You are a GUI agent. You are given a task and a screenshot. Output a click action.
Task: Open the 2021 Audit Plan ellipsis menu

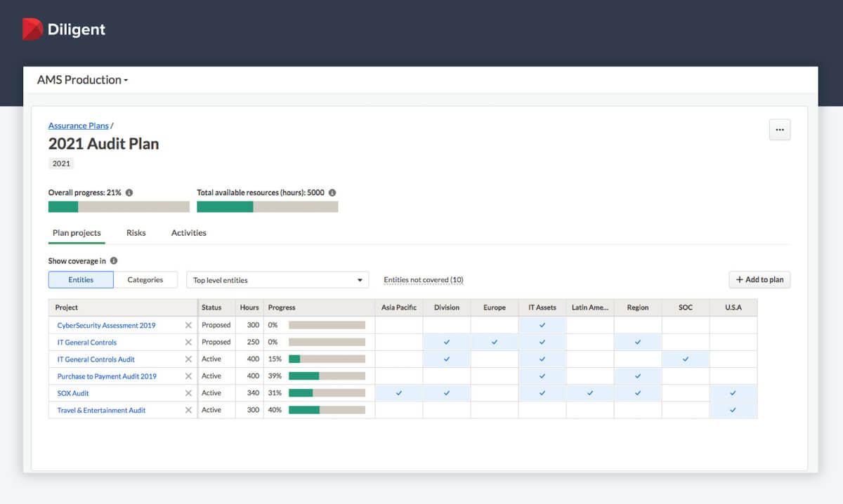(x=780, y=129)
